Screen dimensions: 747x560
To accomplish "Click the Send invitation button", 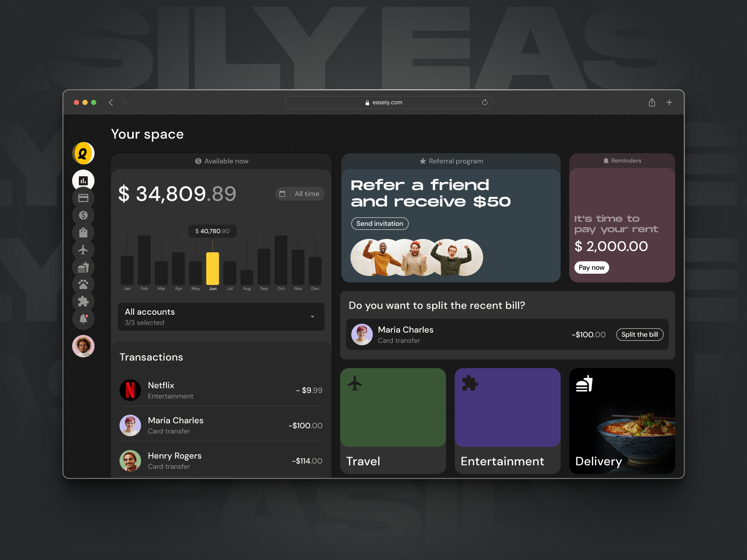I will 380,224.
